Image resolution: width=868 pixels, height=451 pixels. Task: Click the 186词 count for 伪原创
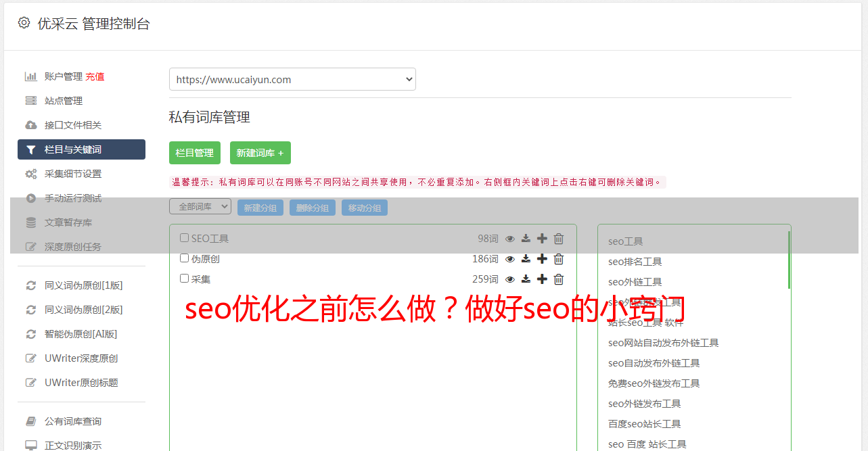tap(485, 259)
